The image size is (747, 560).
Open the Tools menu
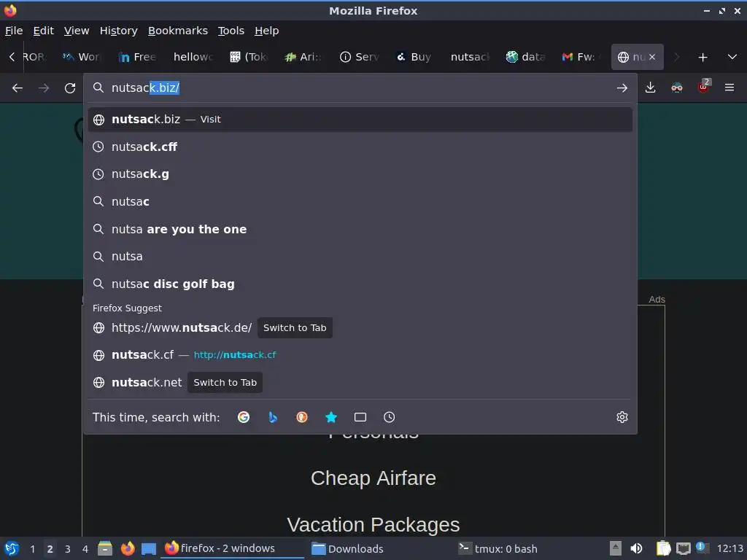click(x=231, y=31)
